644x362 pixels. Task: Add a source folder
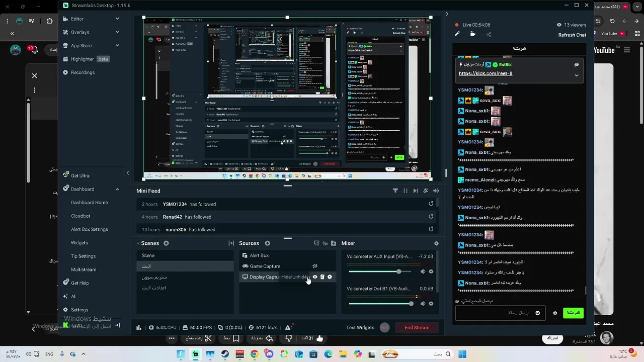tap(334, 243)
